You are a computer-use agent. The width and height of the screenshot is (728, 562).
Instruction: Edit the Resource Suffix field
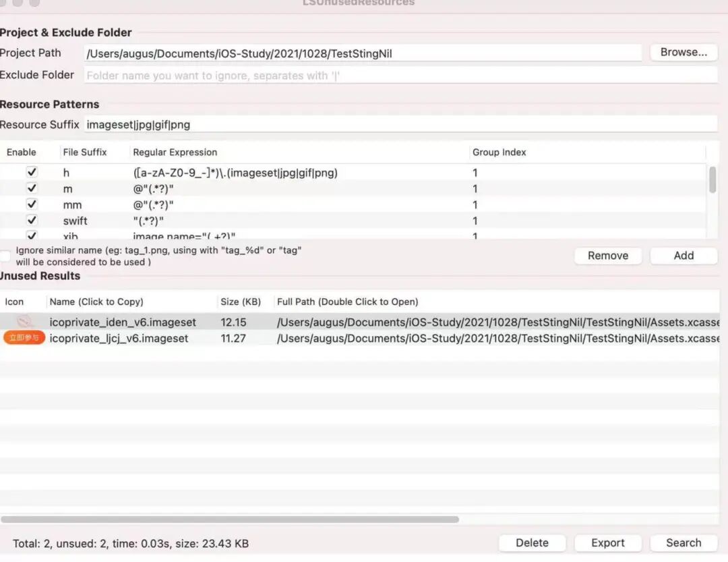click(400, 125)
